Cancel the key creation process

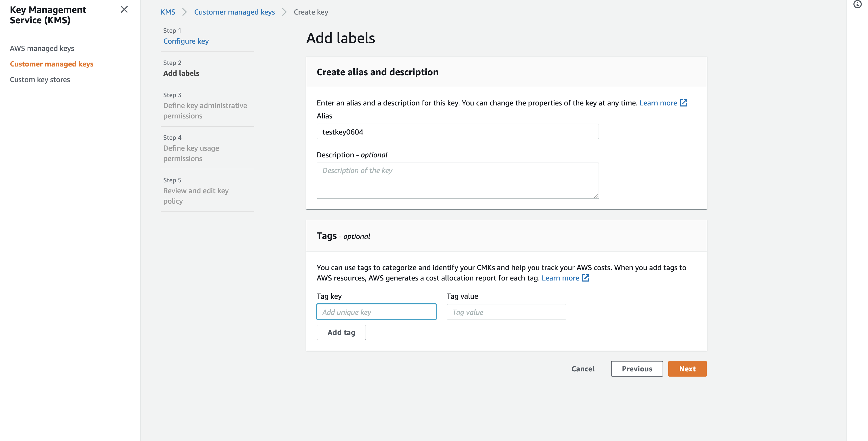click(x=582, y=369)
